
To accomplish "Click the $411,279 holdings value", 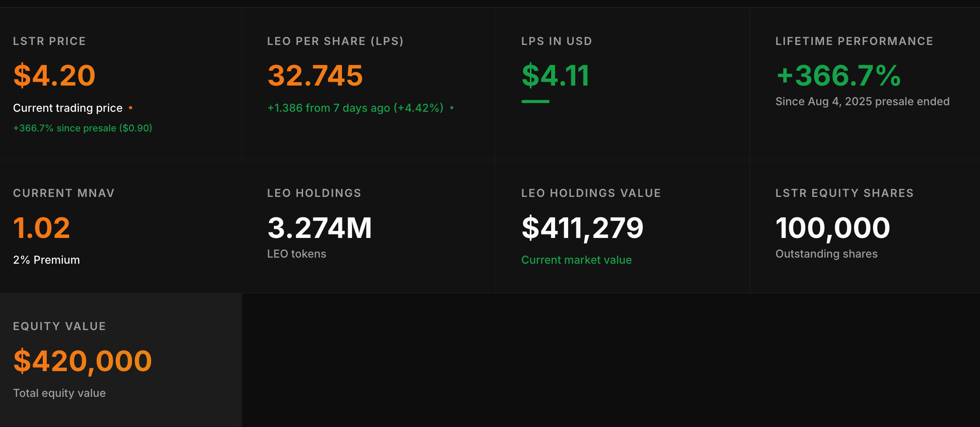I will point(582,228).
